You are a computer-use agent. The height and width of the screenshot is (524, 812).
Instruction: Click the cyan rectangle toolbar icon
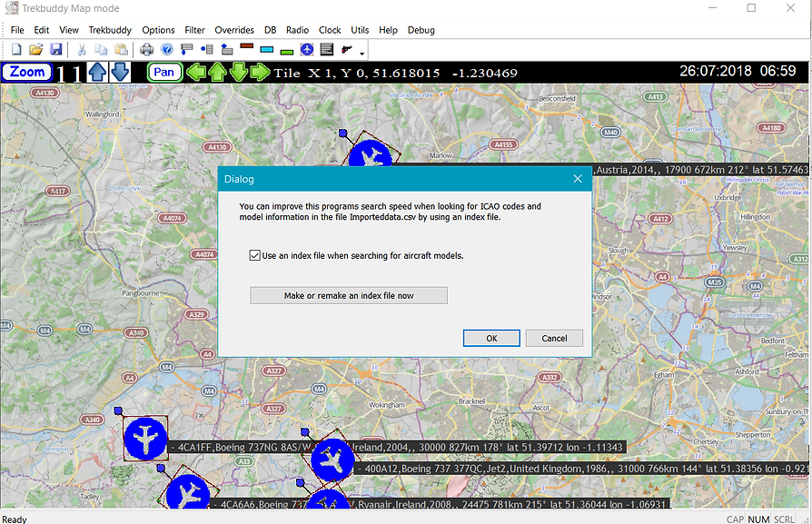coord(267,50)
